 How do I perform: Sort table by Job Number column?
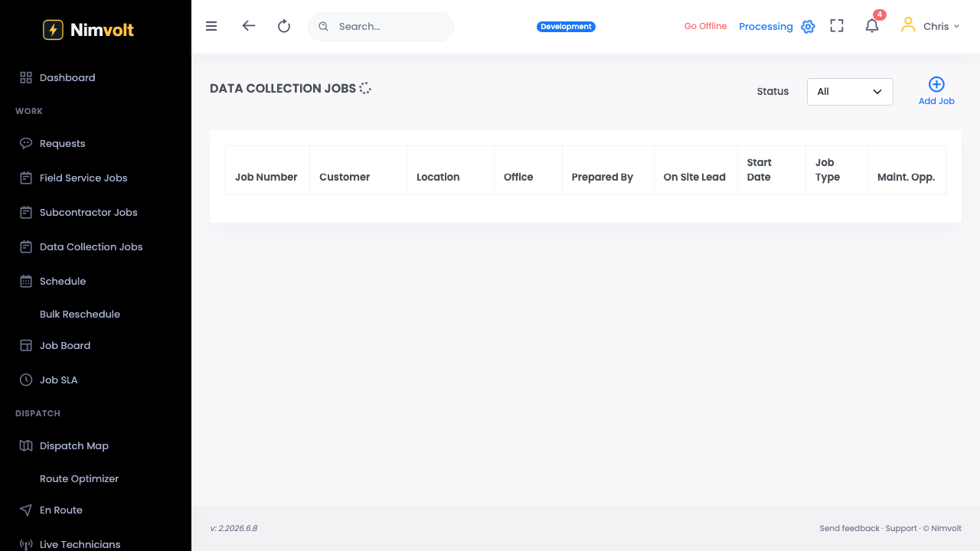266,177
